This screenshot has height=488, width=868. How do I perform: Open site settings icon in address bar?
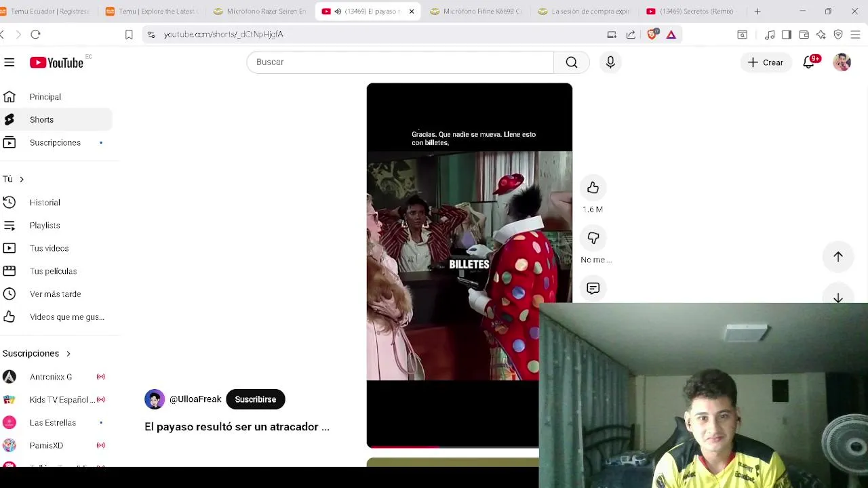[x=151, y=35]
